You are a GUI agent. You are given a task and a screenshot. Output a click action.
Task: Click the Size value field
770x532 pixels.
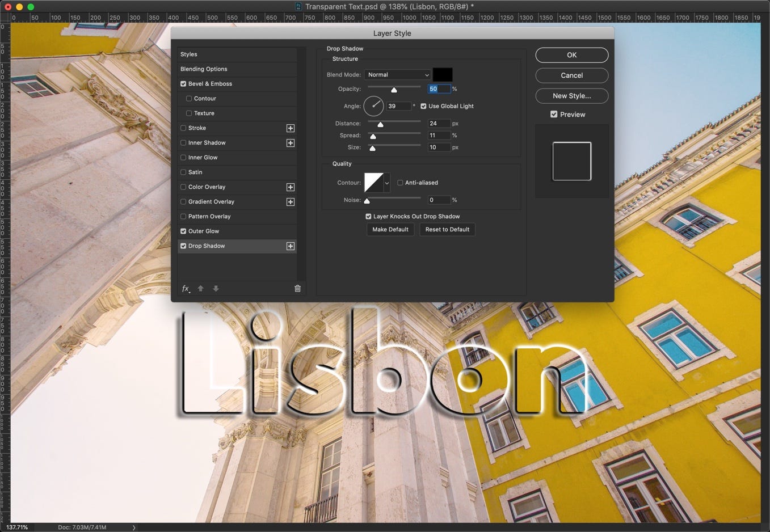[x=439, y=147]
